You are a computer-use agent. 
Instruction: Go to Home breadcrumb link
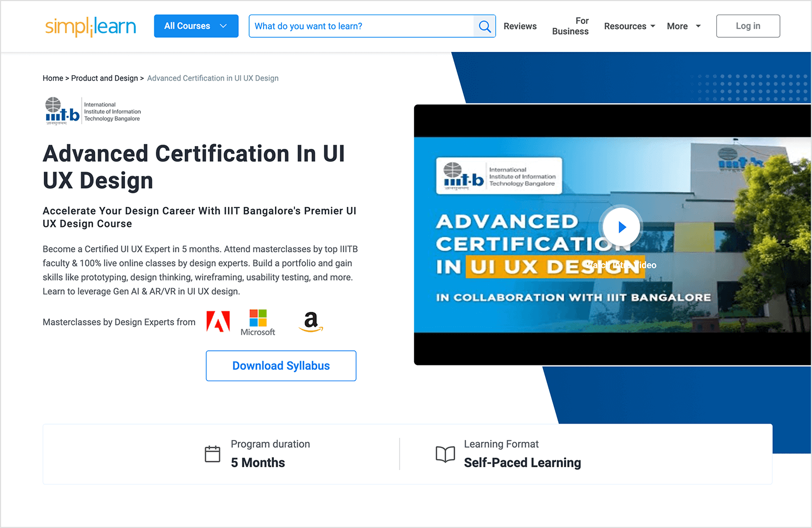tap(53, 78)
